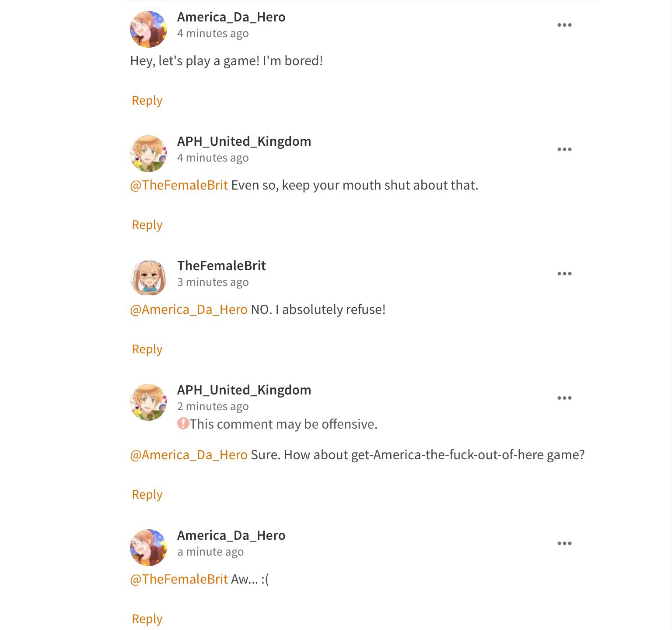Open @America_Da_Hero mention in TheFemaleBrit's comment

click(x=189, y=310)
